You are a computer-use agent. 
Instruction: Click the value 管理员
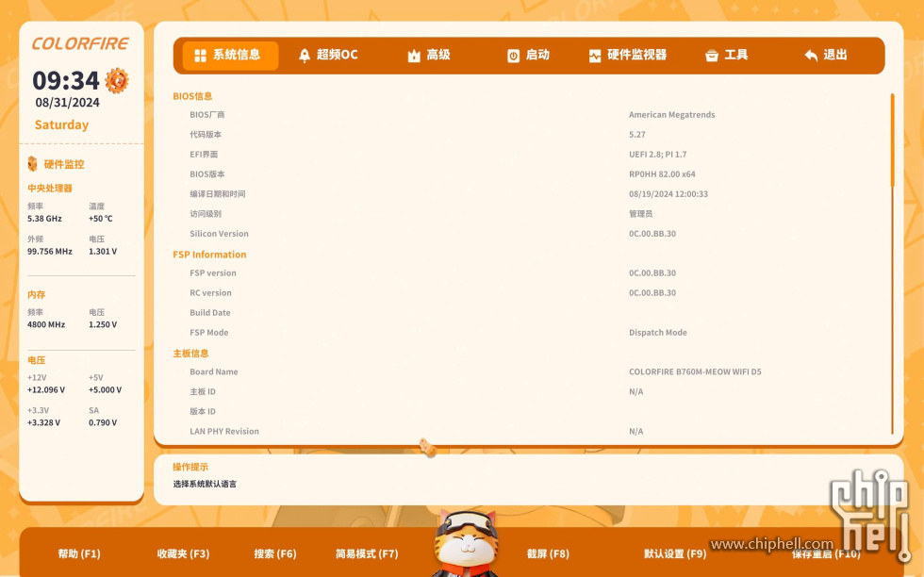tap(640, 214)
